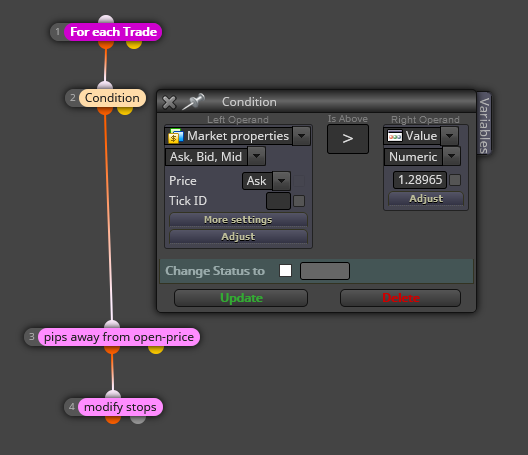Click the orange output port of modify stops
Image resolution: width=528 pixels, height=455 pixels.
(113, 420)
